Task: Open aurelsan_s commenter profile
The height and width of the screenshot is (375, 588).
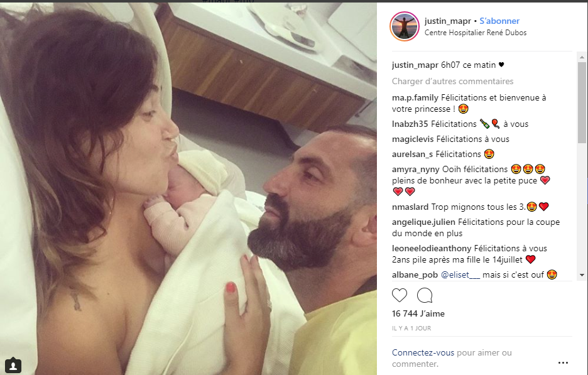Action: click(x=413, y=154)
